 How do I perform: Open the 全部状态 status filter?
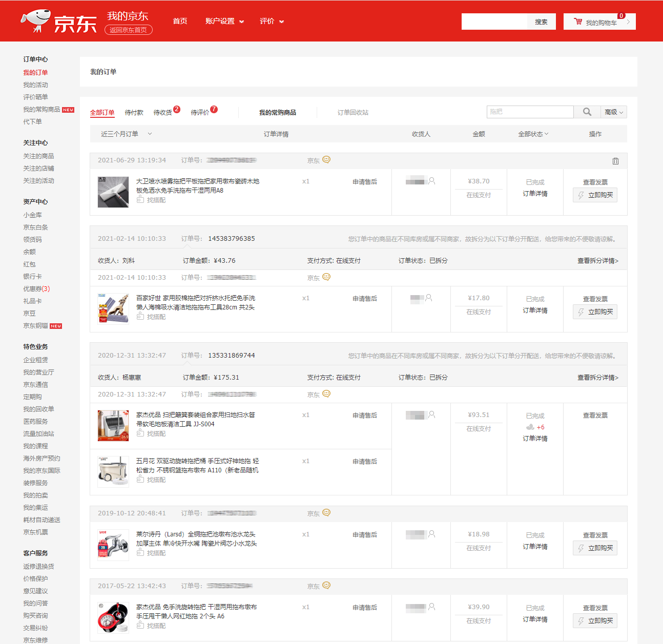533,134
